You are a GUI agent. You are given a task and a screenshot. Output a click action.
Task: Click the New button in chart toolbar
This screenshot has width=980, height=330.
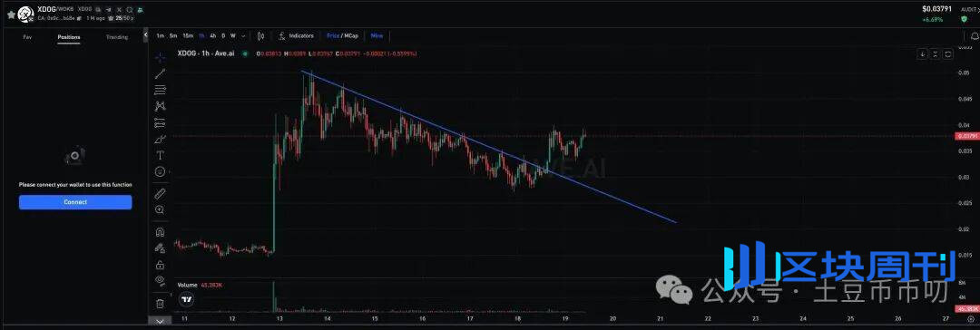(x=377, y=35)
